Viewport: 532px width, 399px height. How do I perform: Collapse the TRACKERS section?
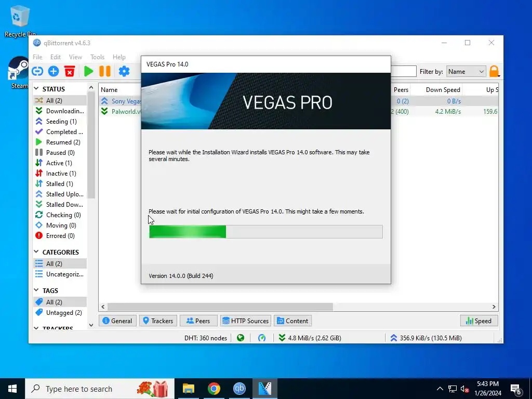coord(36,328)
